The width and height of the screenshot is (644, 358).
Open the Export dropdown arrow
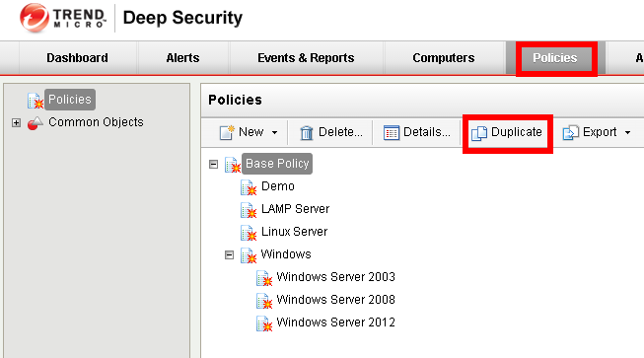coord(627,132)
